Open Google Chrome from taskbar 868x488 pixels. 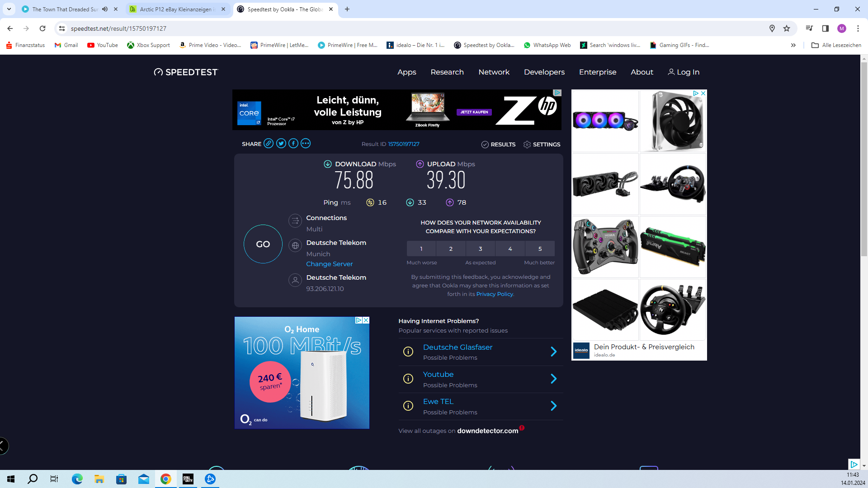tap(166, 479)
